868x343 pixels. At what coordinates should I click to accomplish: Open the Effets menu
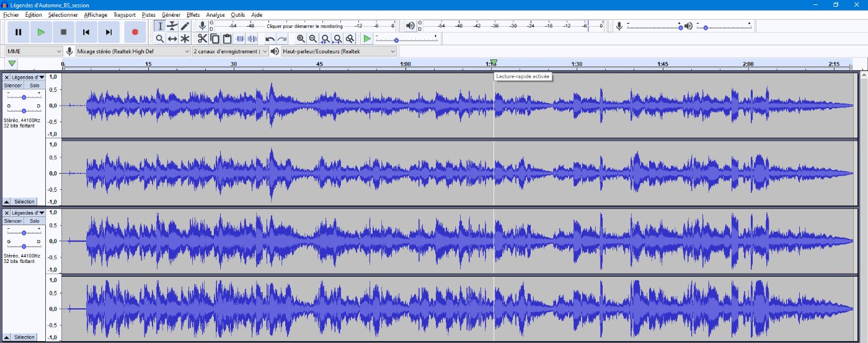193,14
